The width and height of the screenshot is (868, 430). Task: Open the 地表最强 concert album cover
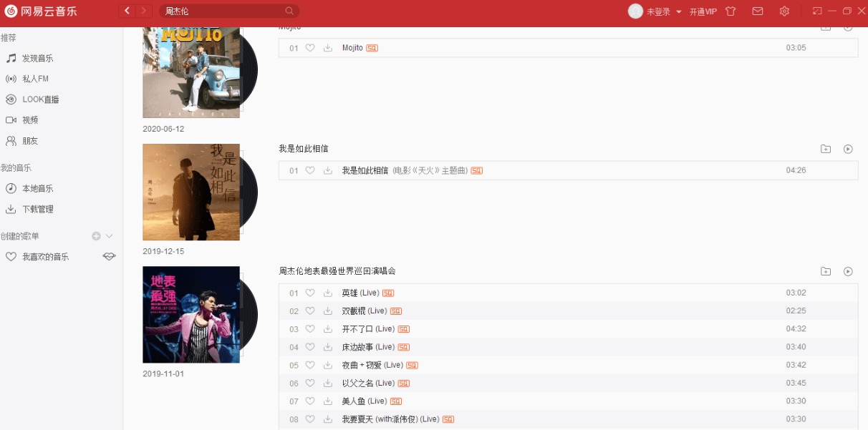[x=191, y=315]
